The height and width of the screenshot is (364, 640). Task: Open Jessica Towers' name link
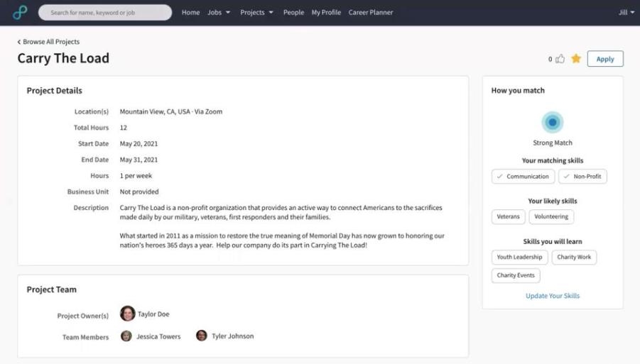coord(158,337)
